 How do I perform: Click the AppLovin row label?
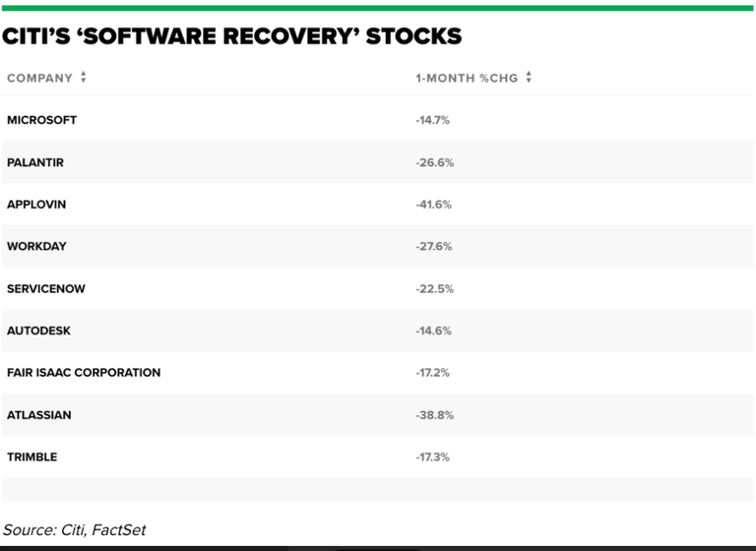click(x=36, y=205)
